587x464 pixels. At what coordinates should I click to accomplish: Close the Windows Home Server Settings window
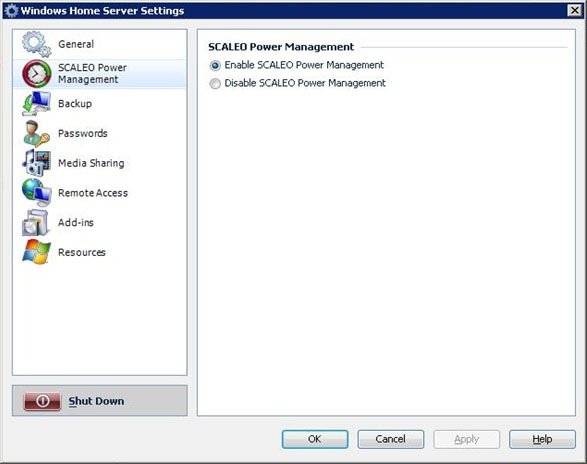tap(575, 10)
